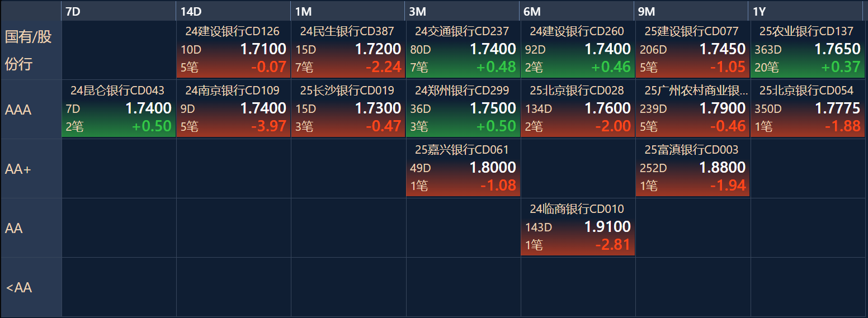Select the 1M tenor column header

(348, 11)
